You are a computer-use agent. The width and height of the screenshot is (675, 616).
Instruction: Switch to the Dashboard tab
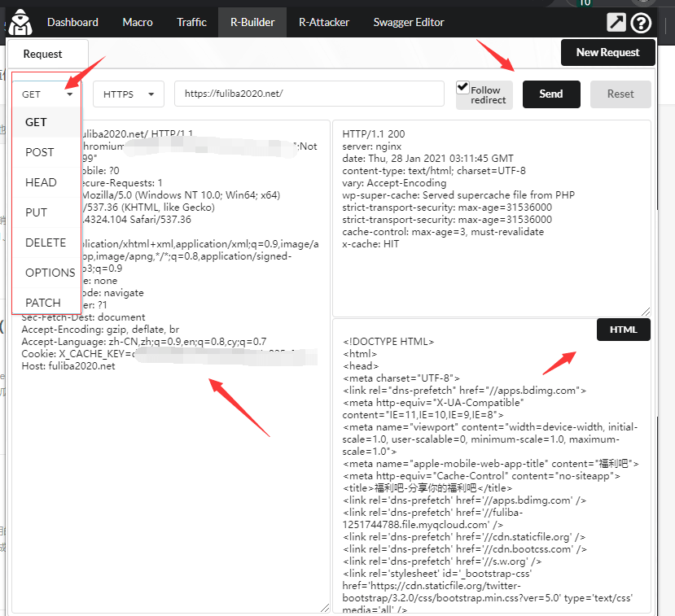coord(72,22)
